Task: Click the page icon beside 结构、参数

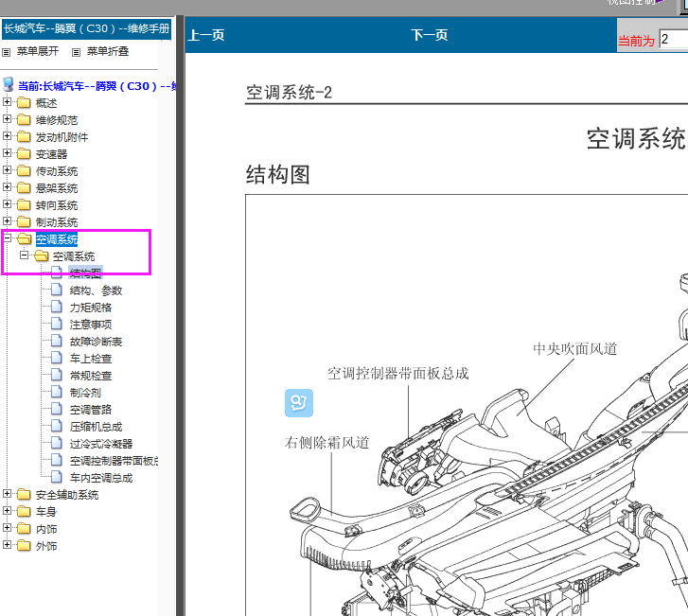Action: pos(57,290)
